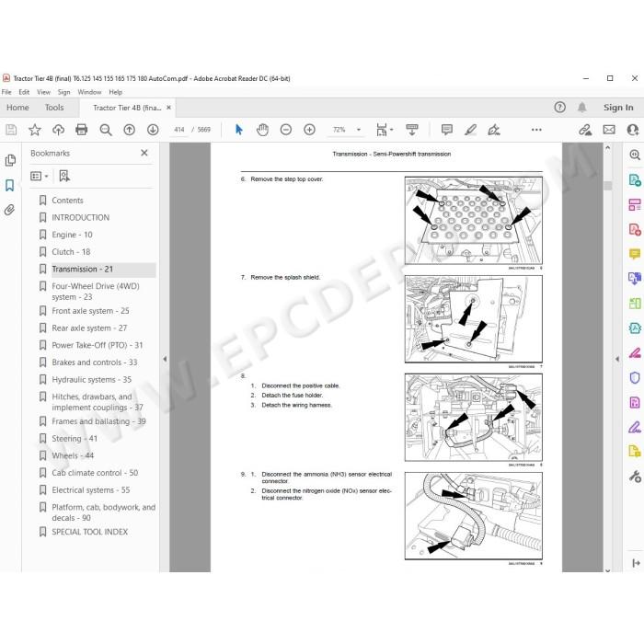This screenshot has width=644, height=644.
Task: Zoom out with minus icon
Action: pos(286,130)
